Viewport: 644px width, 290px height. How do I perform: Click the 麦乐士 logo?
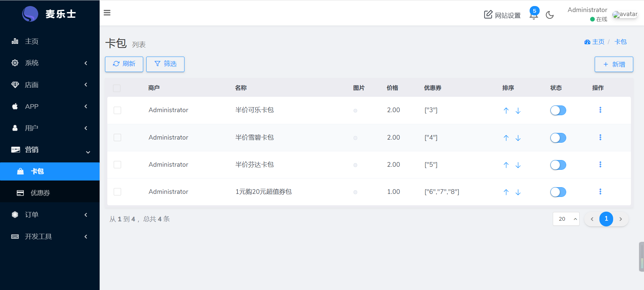(49, 14)
